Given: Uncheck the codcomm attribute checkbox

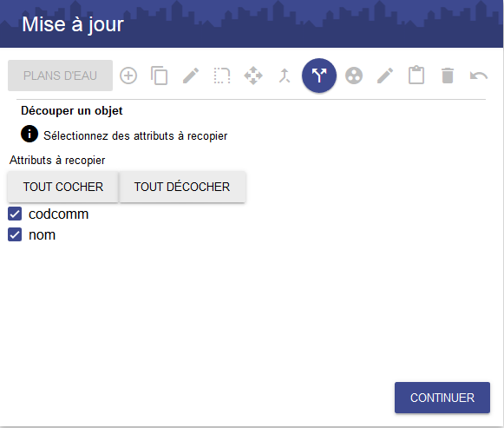Looking at the screenshot, I should 15,214.
